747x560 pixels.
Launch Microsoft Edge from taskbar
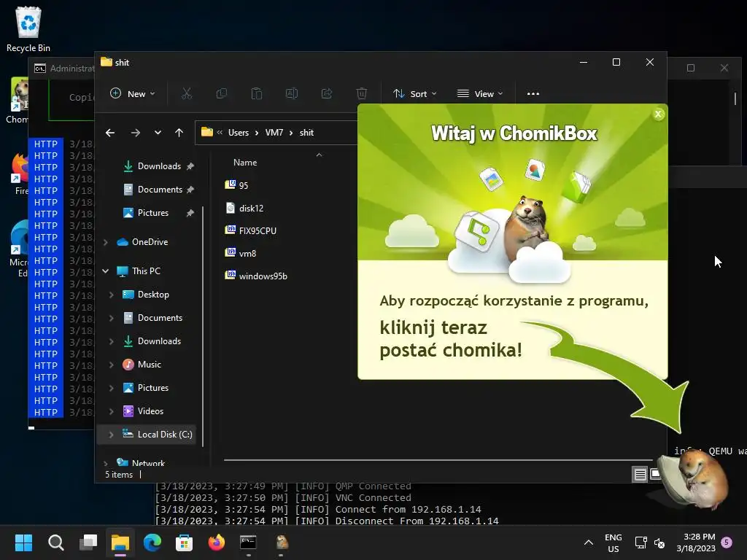click(152, 542)
